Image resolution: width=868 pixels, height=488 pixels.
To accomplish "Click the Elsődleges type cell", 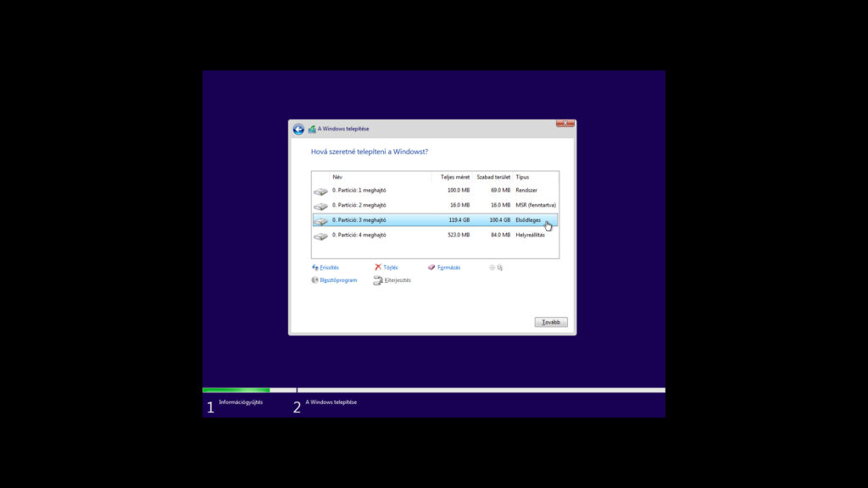I will click(528, 220).
